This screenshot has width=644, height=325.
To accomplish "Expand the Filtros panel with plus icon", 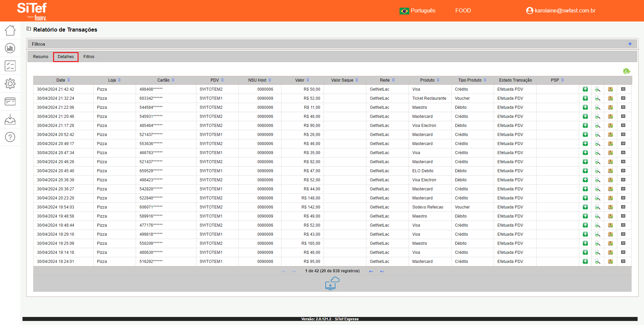I will 630,44.
